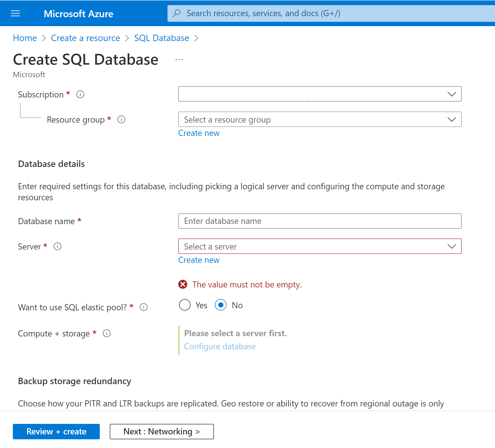Click Create new under Server
This screenshot has width=495, height=448.
click(x=199, y=260)
